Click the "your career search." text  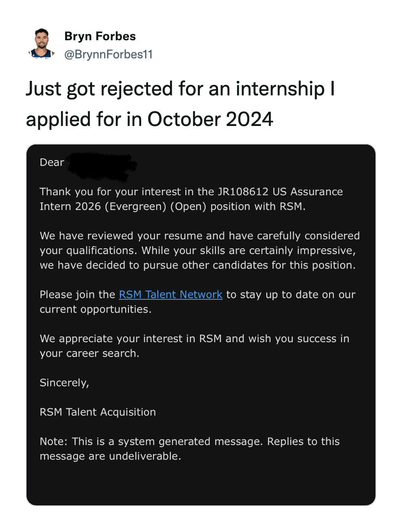click(x=89, y=353)
